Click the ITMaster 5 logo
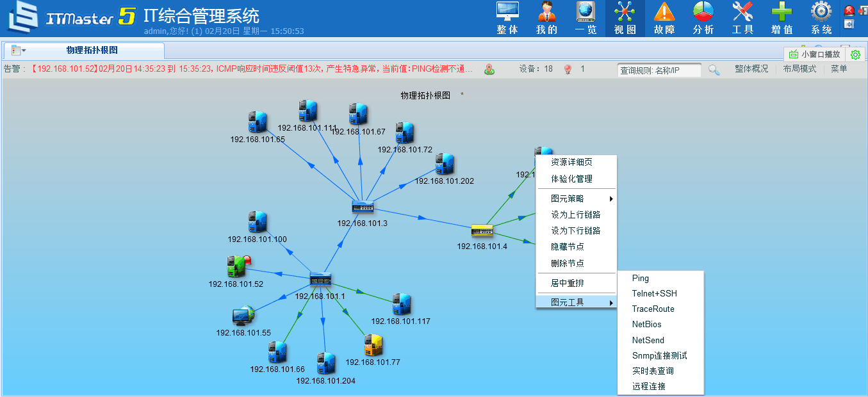Image resolution: width=868 pixels, height=397 pixels. [x=72, y=17]
